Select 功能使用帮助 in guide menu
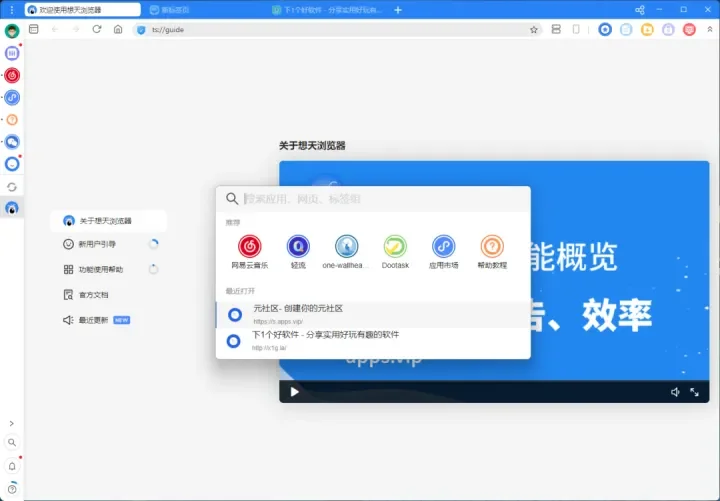Screen dimensions: 720x501 point(108,270)
